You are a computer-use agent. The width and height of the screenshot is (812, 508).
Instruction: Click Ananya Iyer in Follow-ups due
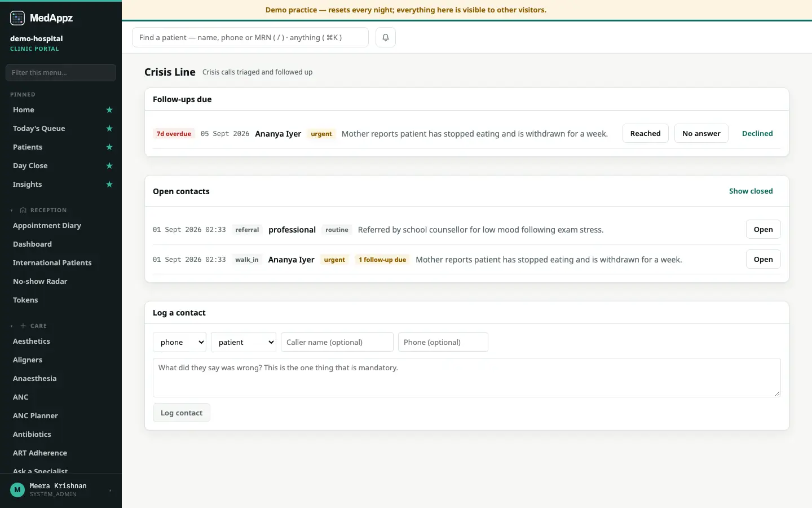point(278,134)
